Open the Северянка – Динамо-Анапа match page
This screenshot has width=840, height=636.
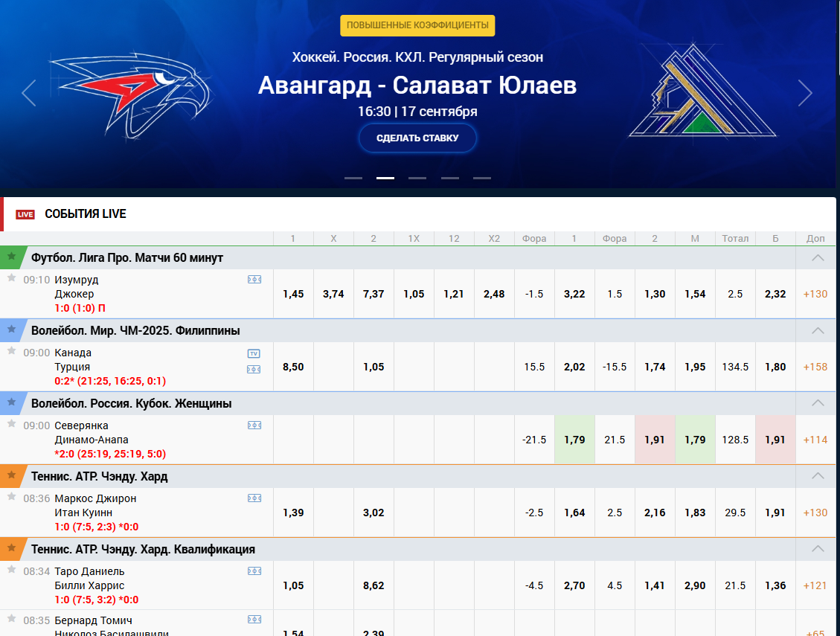(92, 433)
